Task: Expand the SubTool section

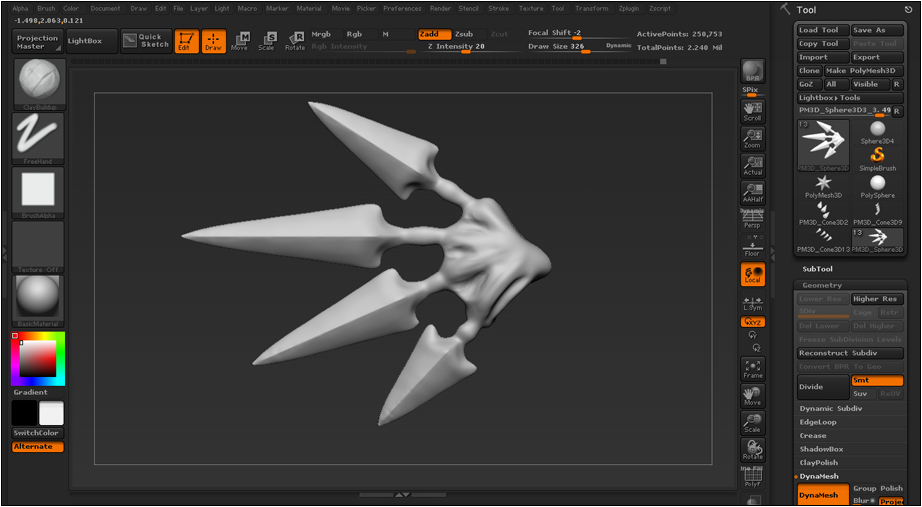Action: tap(817, 269)
